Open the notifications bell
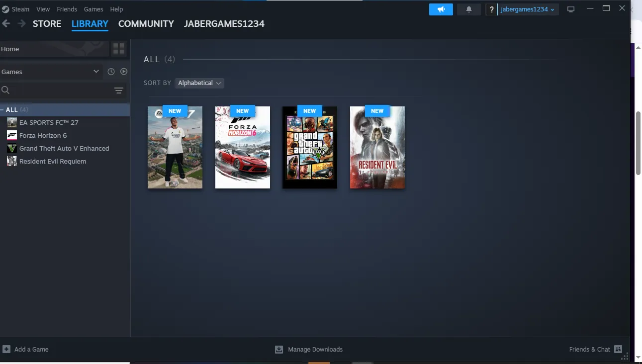 point(468,9)
